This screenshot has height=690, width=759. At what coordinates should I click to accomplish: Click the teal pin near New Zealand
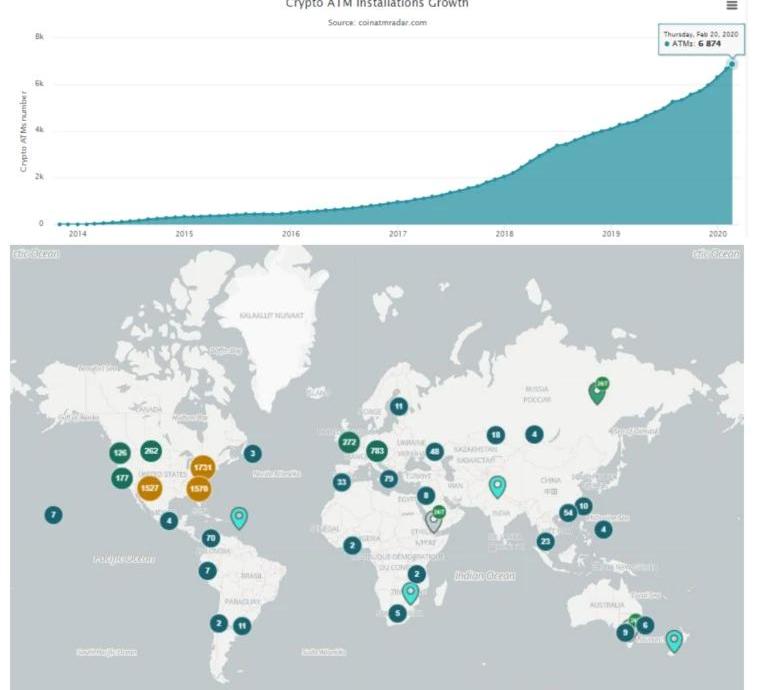[674, 640]
